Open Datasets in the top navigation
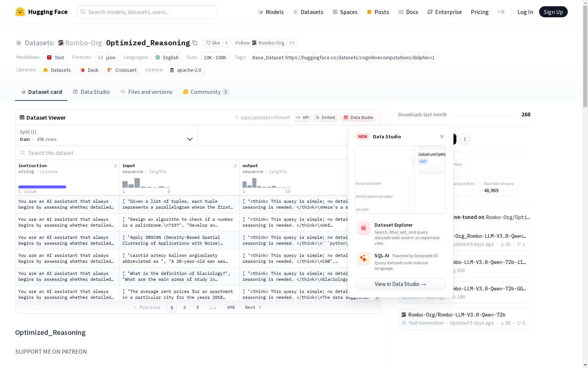The height and width of the screenshot is (368, 588). coord(308,12)
